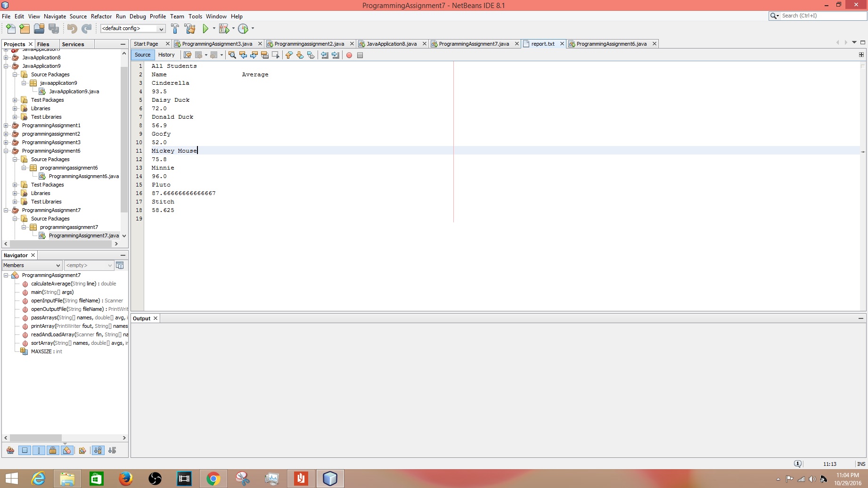Image resolution: width=868 pixels, height=488 pixels.
Task: Select calculateAverage method in Navigator
Action: pyautogui.click(x=74, y=284)
